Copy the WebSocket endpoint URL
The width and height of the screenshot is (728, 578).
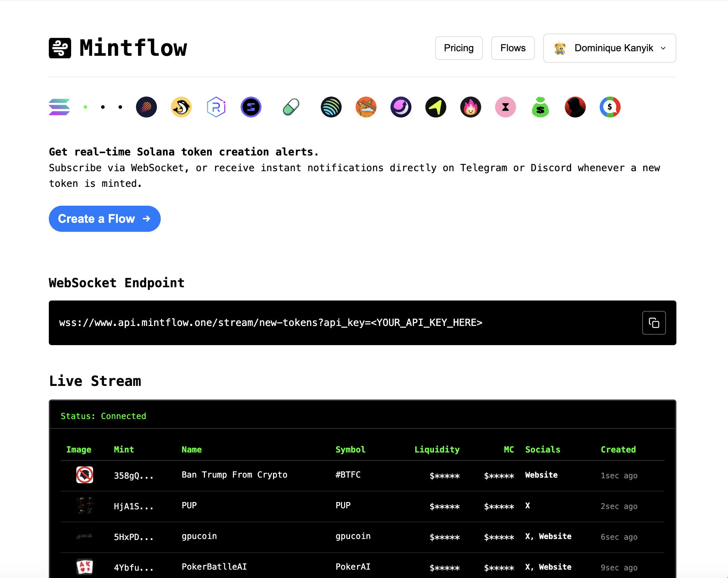[653, 322]
